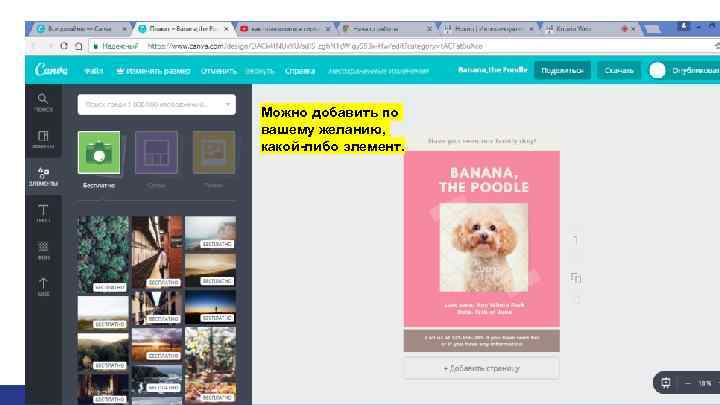The height and width of the screenshot is (405, 720).
Task: Switch to the first Canva browser tab
Action: pos(80,28)
